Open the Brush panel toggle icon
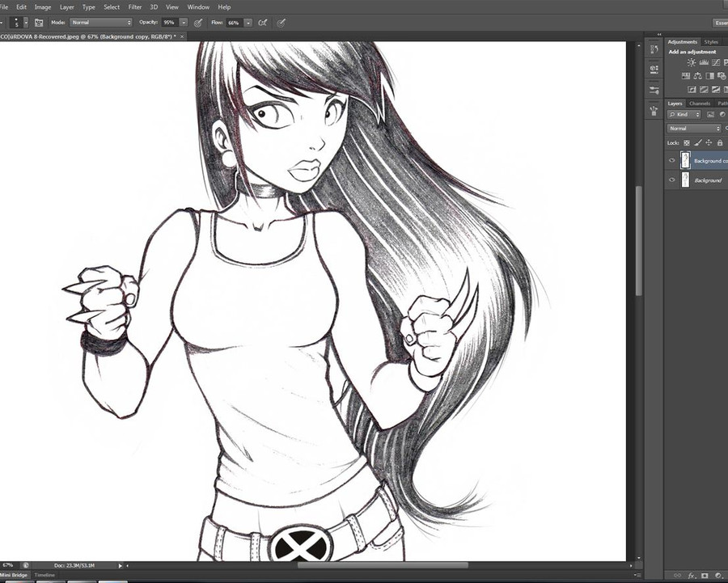The image size is (728, 583). coord(39,23)
